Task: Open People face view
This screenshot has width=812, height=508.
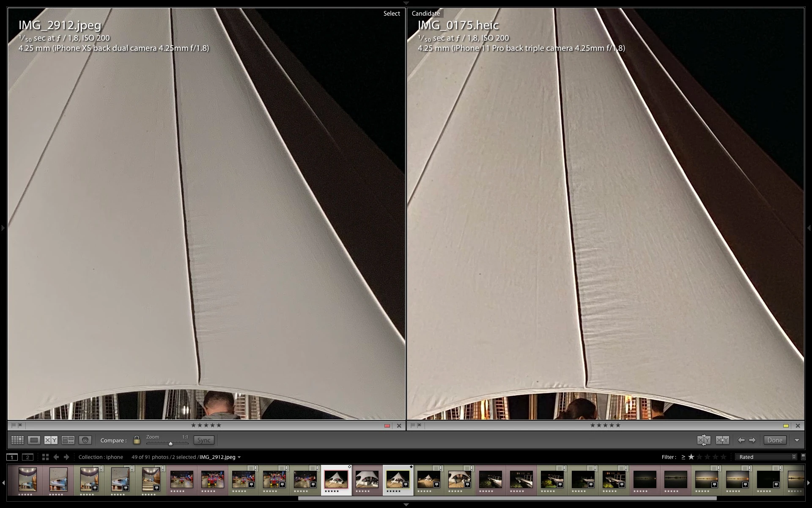Action: [x=85, y=440]
